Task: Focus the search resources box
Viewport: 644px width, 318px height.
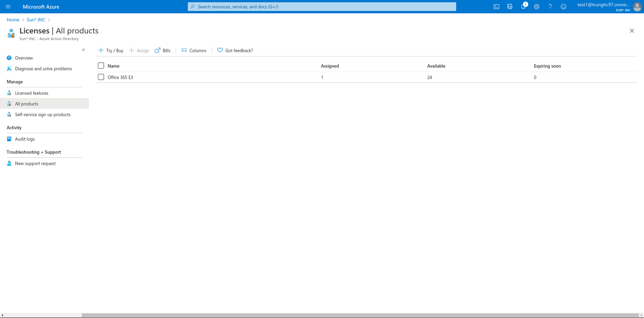Action: click(322, 7)
